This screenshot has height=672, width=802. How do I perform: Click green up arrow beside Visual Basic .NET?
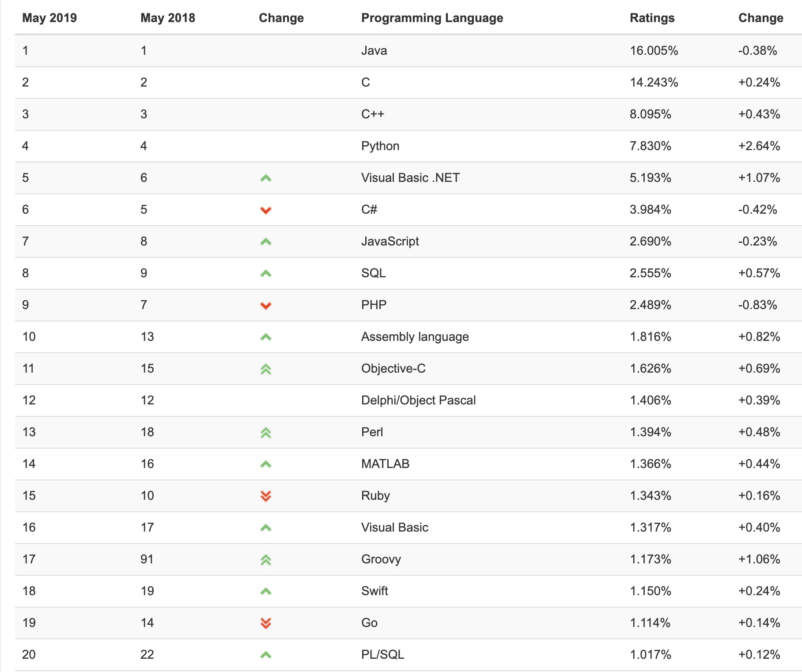[x=265, y=178]
